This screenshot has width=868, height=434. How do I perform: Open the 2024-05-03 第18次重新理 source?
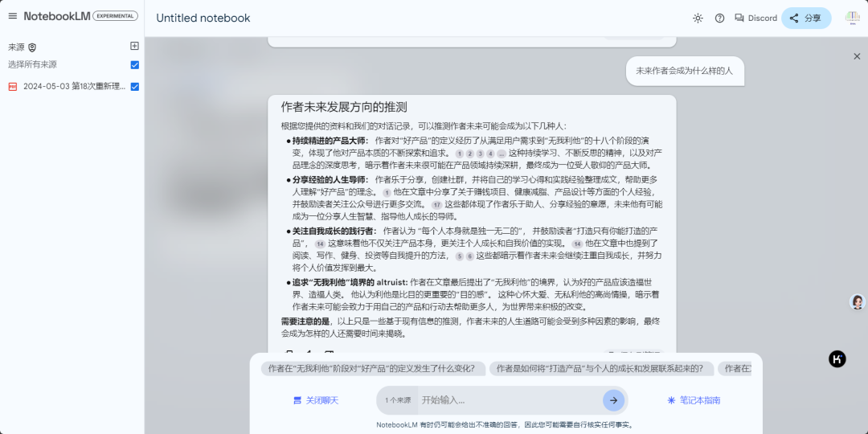point(74,87)
